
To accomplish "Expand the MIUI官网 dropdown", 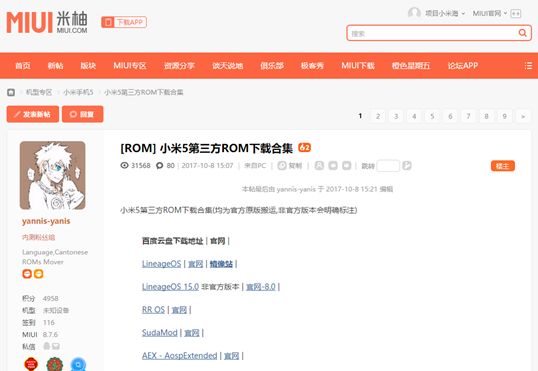I will [490, 13].
